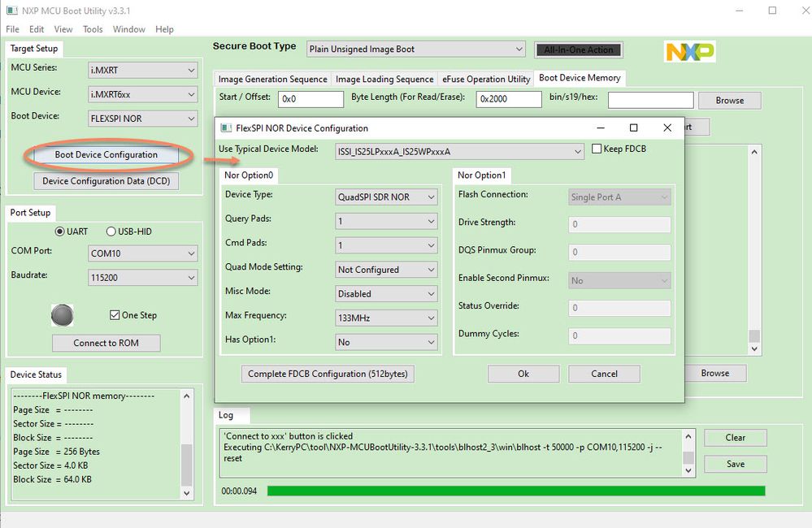This screenshot has height=528, width=812.
Task: Open the Window menu
Action: [129, 29]
